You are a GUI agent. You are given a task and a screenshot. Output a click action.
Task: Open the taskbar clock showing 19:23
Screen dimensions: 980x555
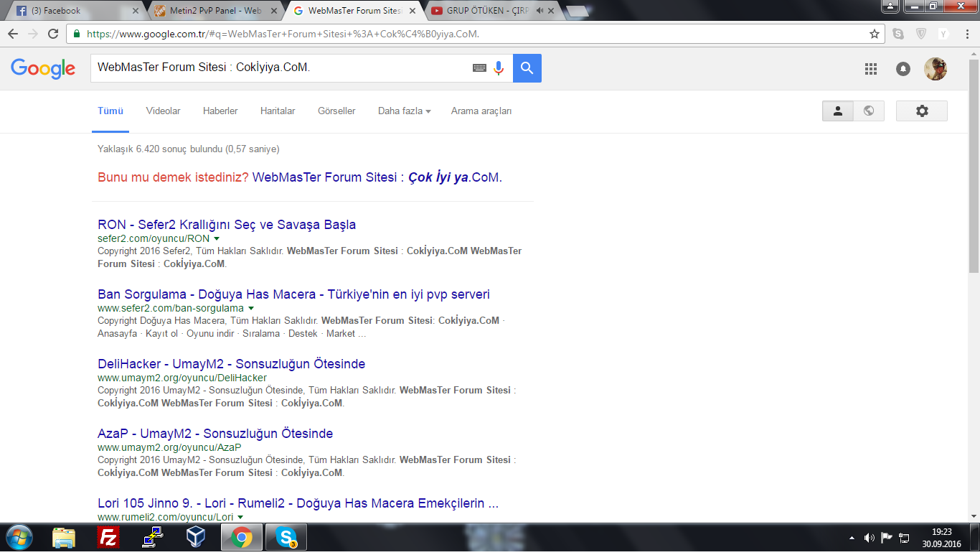(941, 538)
